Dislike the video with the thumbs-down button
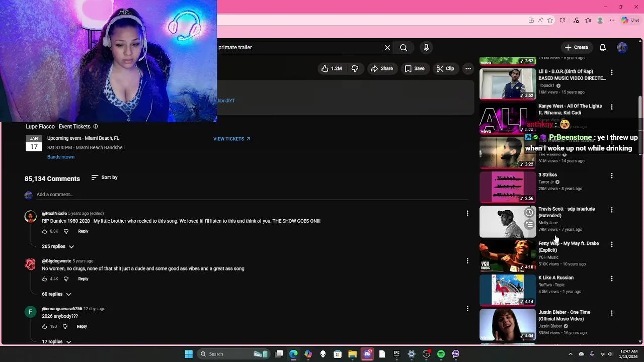The height and width of the screenshot is (362, 644). pos(355,68)
